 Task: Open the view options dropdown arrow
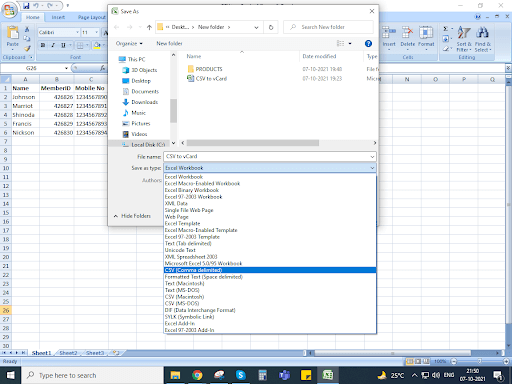(350, 43)
